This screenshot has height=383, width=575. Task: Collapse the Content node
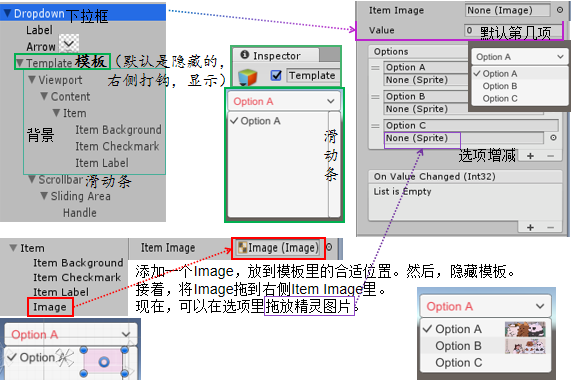(44, 96)
